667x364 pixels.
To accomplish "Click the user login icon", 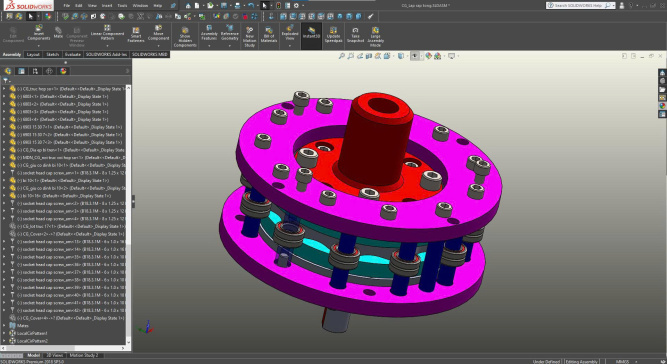I will [x=622, y=6].
